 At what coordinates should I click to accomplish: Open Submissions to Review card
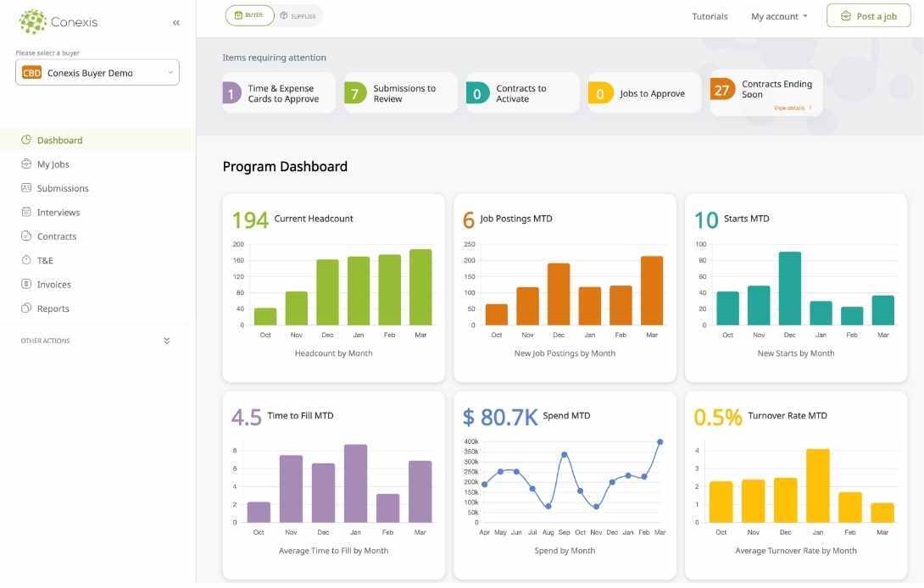click(x=401, y=93)
